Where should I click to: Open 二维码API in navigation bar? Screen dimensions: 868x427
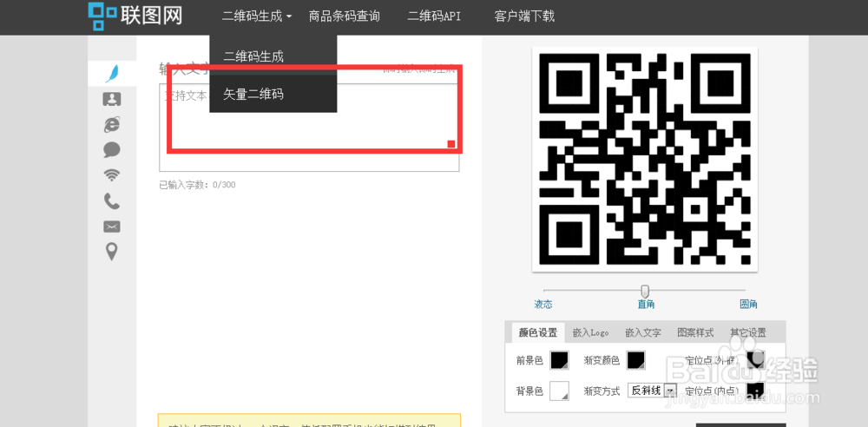tap(434, 16)
